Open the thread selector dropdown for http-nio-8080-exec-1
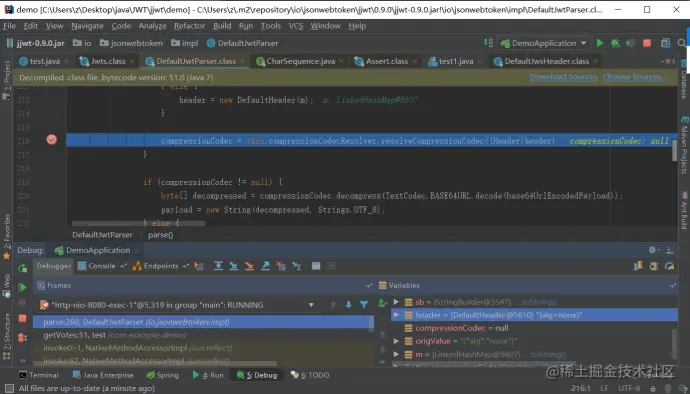The image size is (690, 394). (x=311, y=305)
